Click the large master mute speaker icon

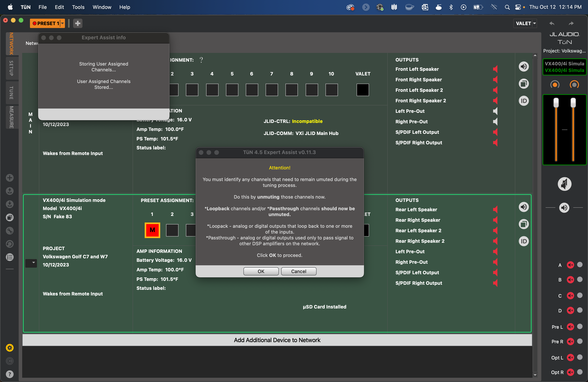(x=564, y=184)
